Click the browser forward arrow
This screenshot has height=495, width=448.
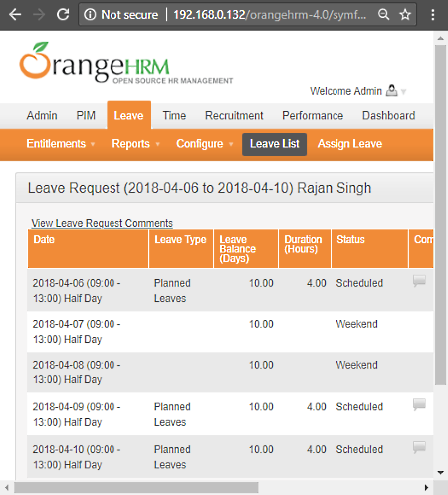(39, 15)
